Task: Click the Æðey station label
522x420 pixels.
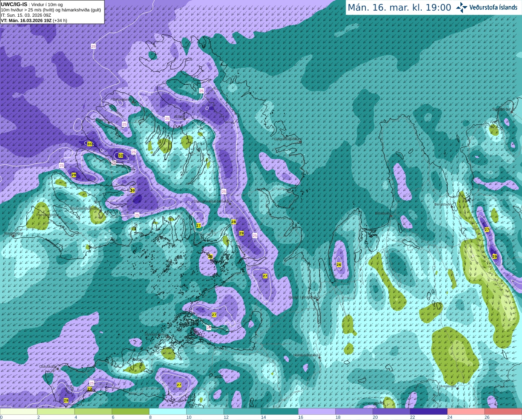Action: point(179,116)
